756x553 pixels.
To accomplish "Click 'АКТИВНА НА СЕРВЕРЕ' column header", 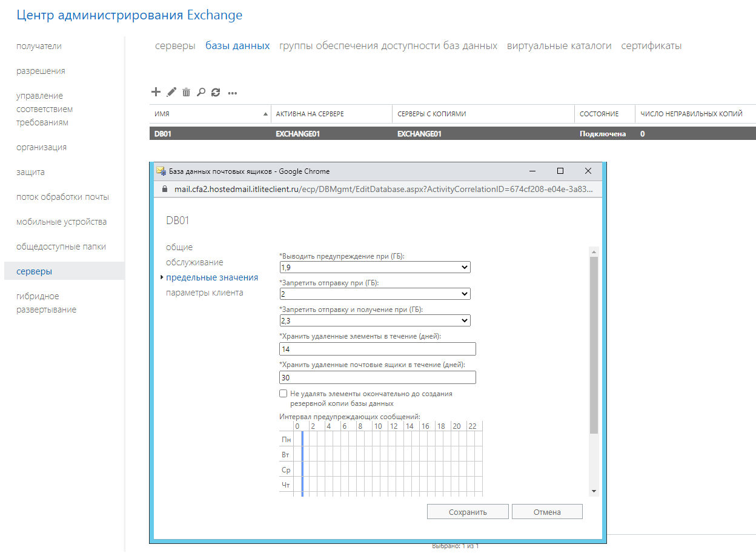I will pos(331,114).
